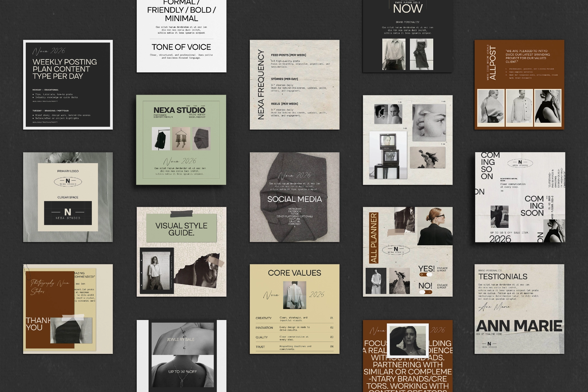Open the Social Media template card

(x=294, y=197)
